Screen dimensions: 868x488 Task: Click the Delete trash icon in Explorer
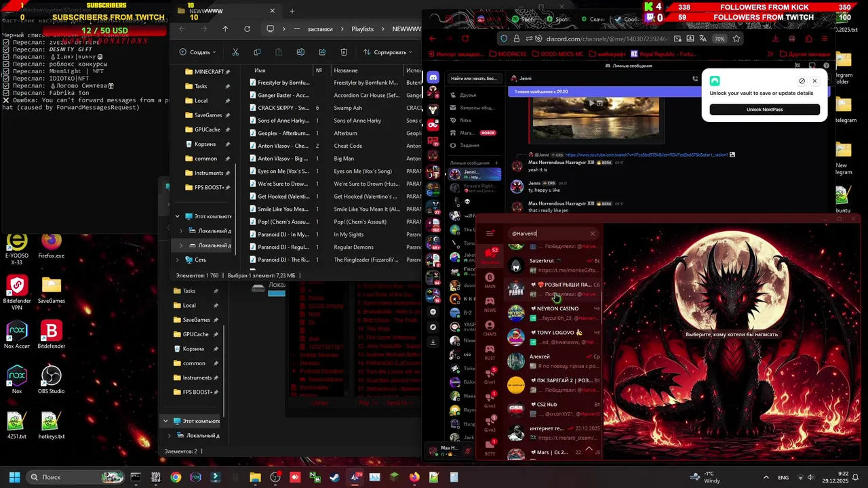pos(344,52)
